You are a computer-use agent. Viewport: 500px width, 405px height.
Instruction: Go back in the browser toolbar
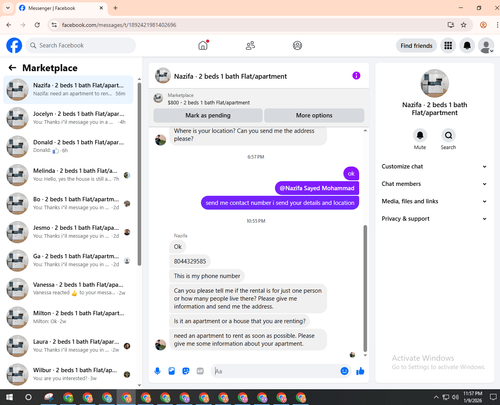click(9, 25)
